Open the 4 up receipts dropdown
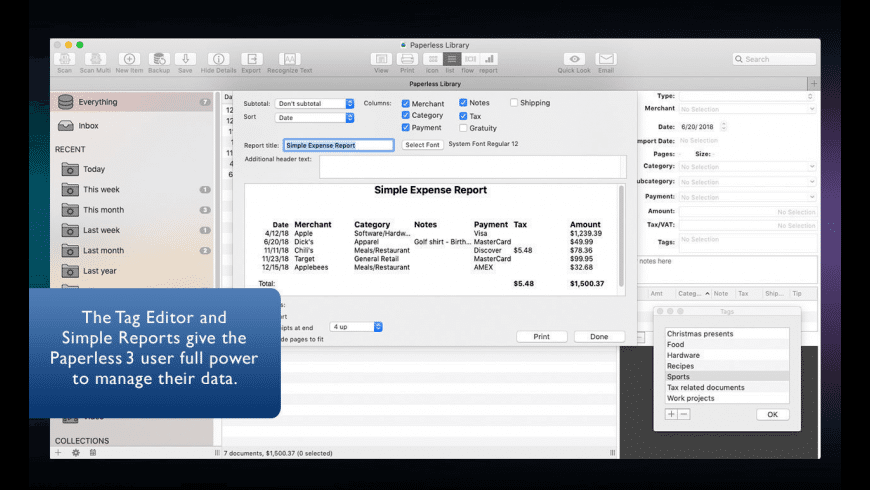 pos(356,327)
